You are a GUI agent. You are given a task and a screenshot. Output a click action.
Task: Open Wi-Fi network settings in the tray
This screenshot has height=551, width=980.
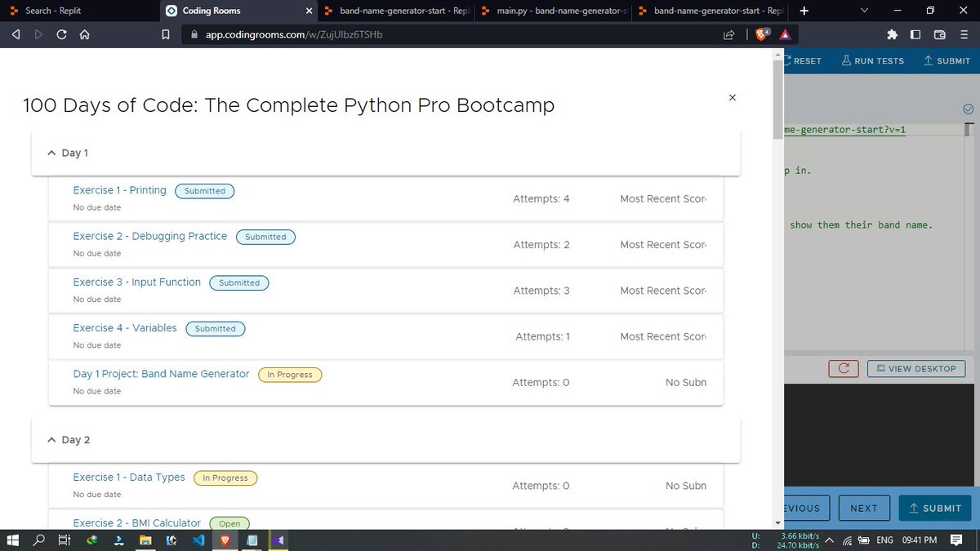(847, 540)
